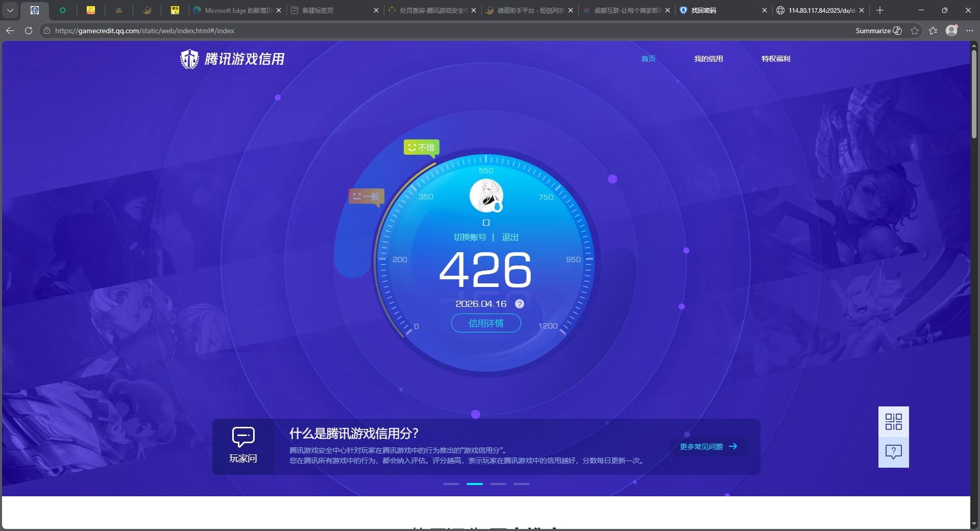980x531 pixels.
Task: Open the Copilot Summarize icon in the address bar
Action: (897, 31)
